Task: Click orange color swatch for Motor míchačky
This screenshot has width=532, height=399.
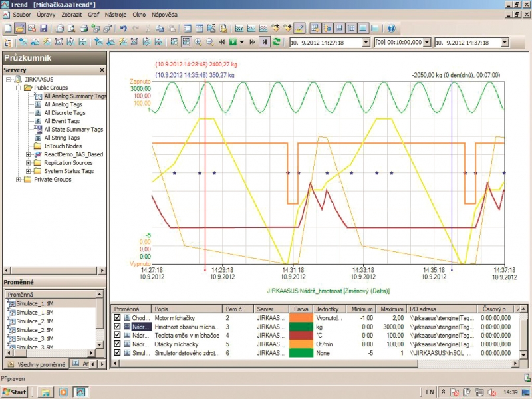Action: 301,318
